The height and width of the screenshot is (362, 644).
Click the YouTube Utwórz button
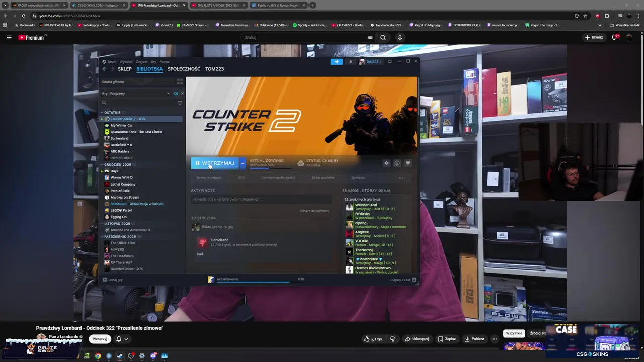594,37
